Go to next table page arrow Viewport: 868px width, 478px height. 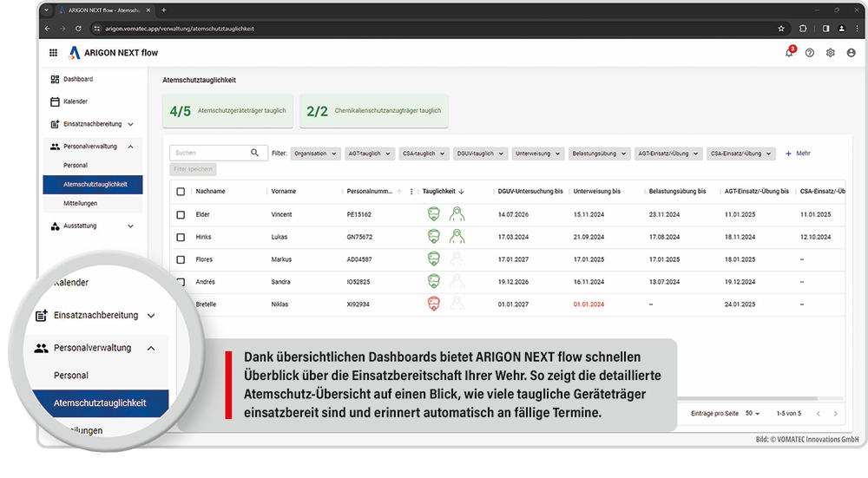(x=835, y=413)
